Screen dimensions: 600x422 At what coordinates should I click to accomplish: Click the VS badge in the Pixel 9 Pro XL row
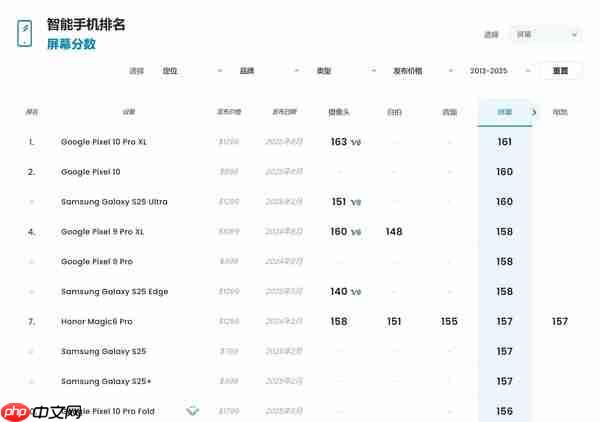coord(356,232)
